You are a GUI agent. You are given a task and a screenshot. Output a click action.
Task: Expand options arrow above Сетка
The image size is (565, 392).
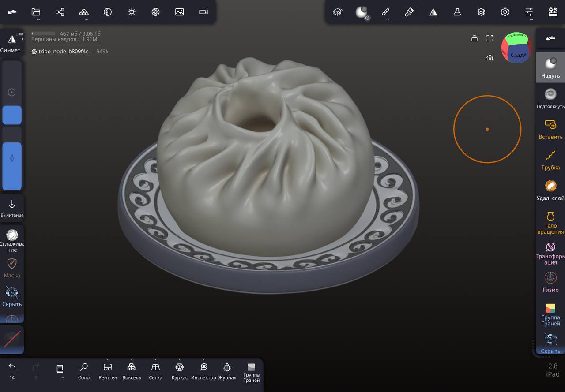pos(155,360)
